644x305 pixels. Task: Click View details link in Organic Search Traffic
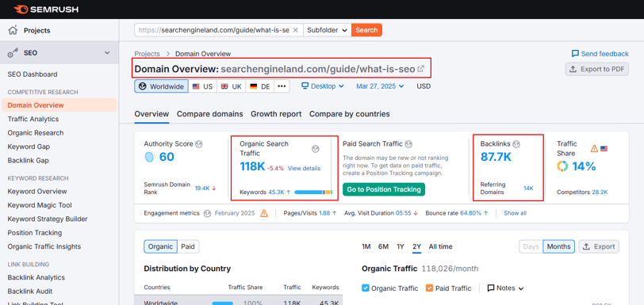(x=304, y=168)
